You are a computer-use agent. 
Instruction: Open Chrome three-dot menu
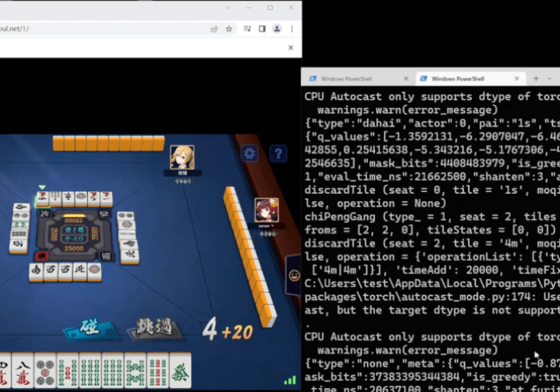click(291, 29)
